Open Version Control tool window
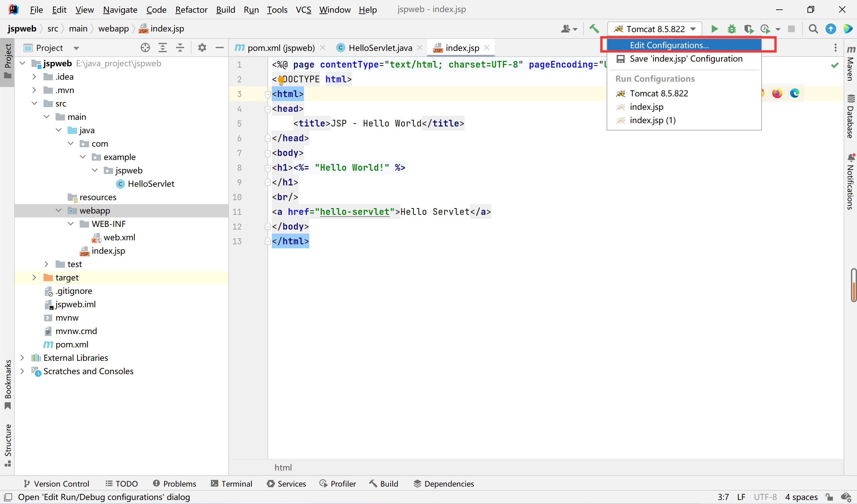 point(57,484)
